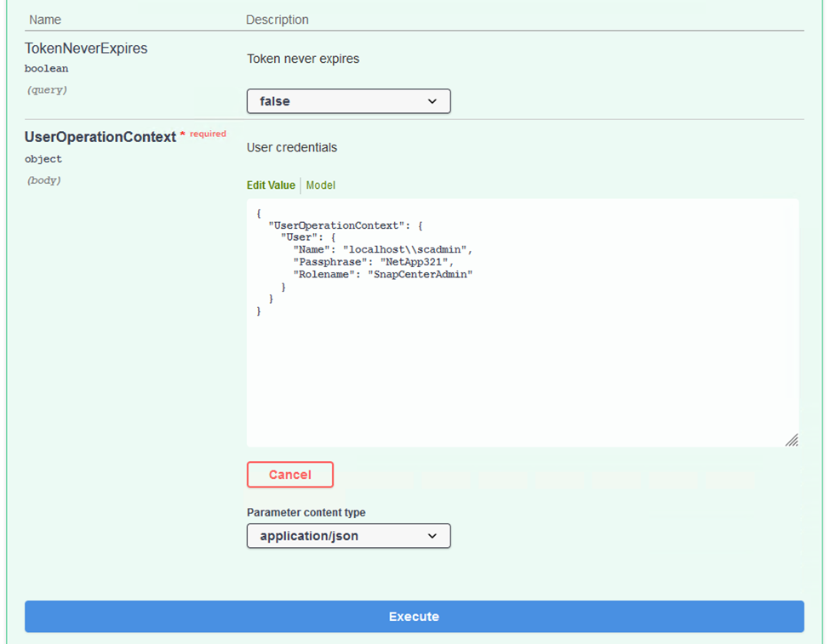Click the text area resize handle

pyautogui.click(x=791, y=439)
